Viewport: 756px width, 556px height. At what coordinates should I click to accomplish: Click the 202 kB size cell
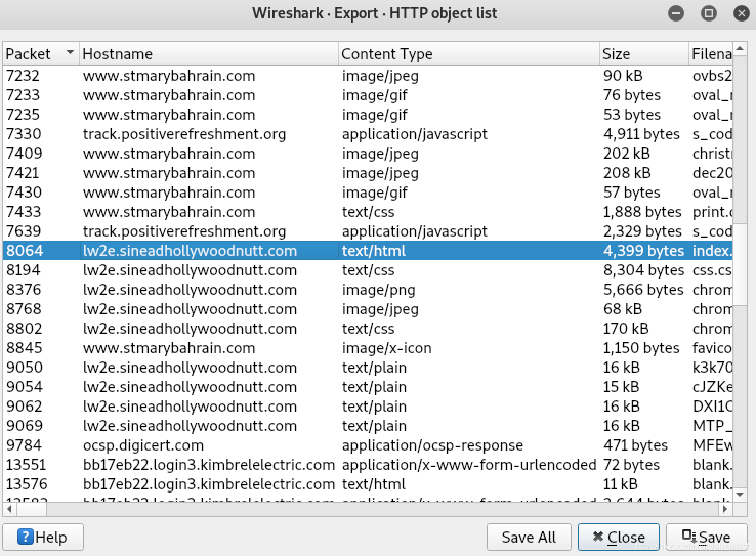[626, 153]
